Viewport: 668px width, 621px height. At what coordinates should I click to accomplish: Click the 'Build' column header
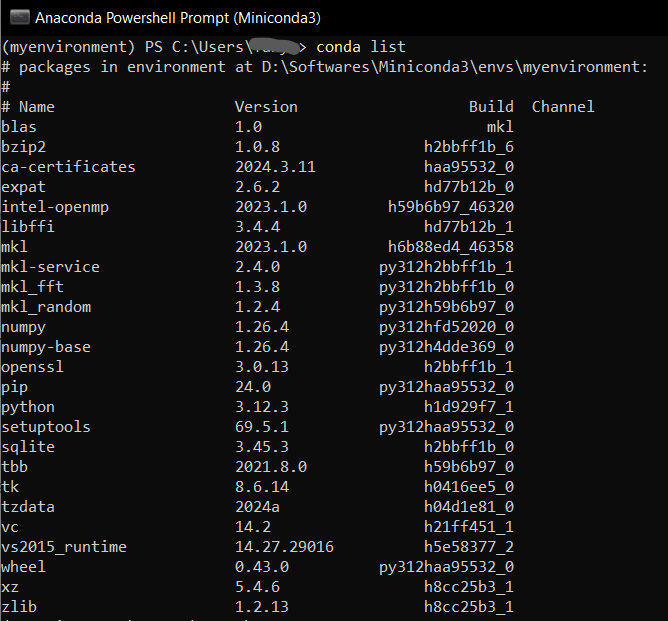pos(491,107)
